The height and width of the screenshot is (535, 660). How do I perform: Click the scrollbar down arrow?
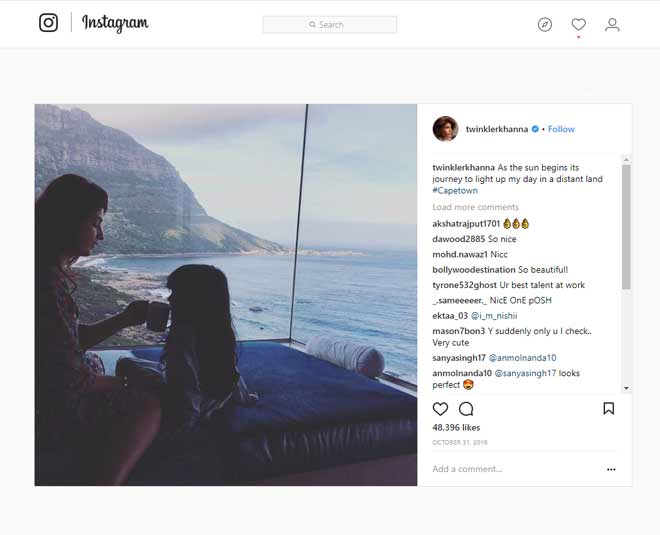pos(626,388)
